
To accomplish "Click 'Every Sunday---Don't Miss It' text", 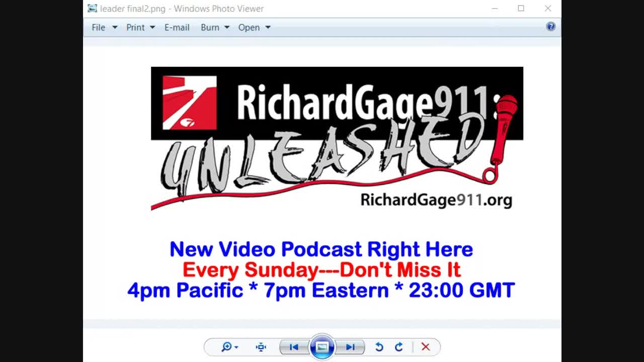I will (321, 270).
